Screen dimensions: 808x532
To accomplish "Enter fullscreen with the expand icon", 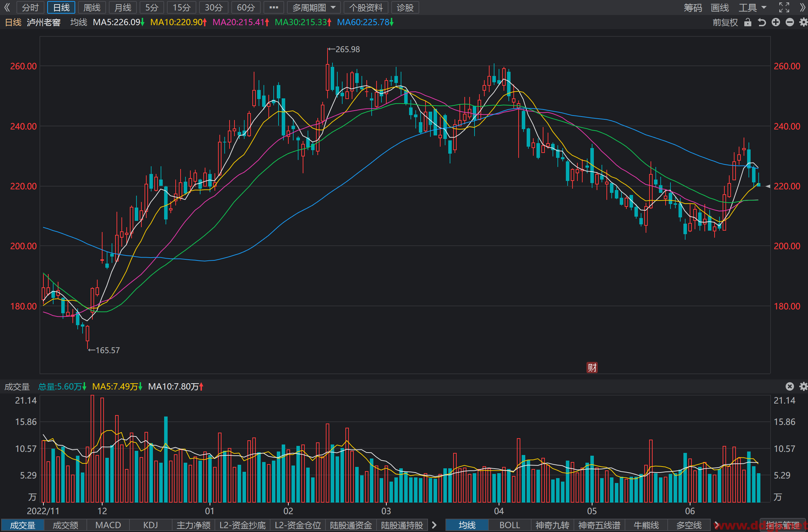I will click(784, 7).
